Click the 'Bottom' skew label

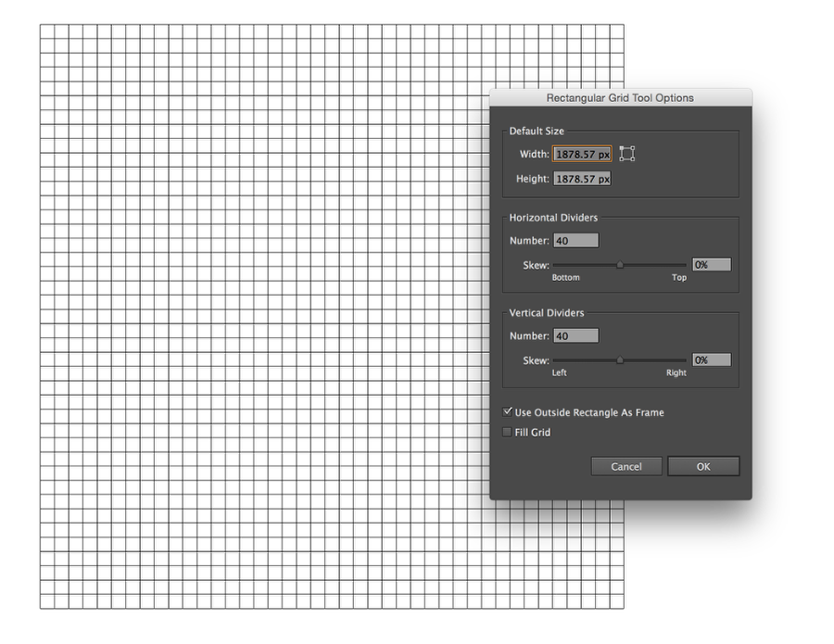pyautogui.click(x=566, y=278)
